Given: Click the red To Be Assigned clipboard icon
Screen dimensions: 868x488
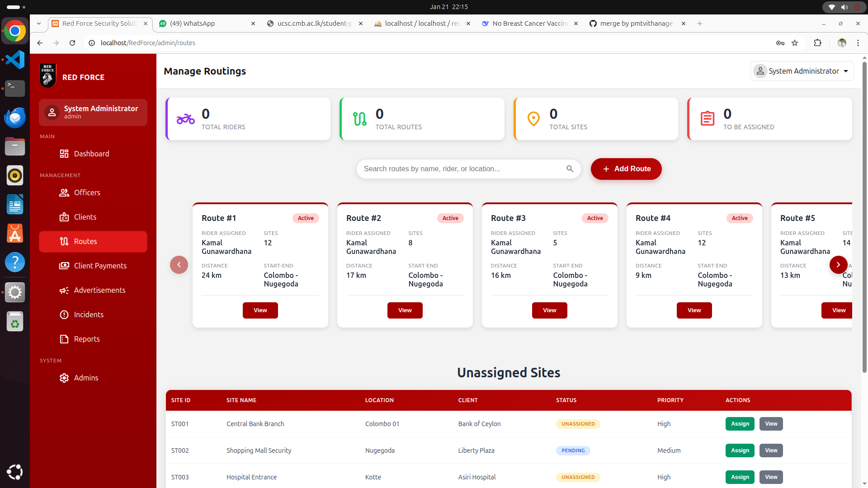Looking at the screenshot, I should [707, 119].
